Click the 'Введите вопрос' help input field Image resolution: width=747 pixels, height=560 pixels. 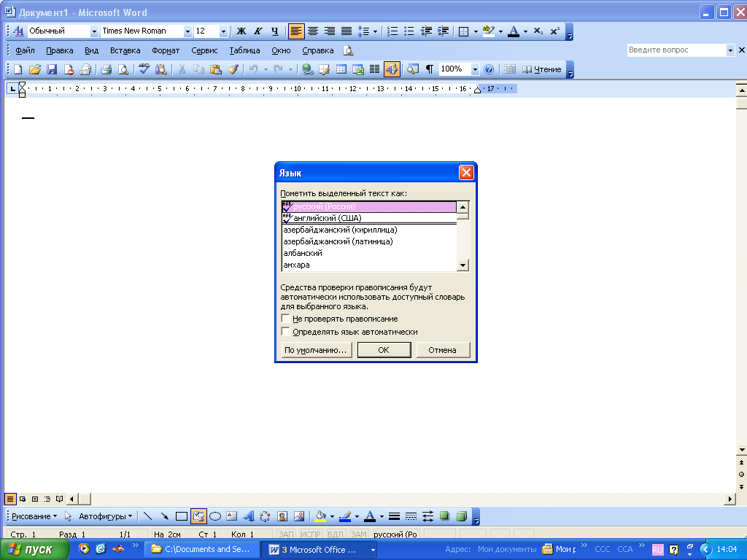pyautogui.click(x=676, y=50)
